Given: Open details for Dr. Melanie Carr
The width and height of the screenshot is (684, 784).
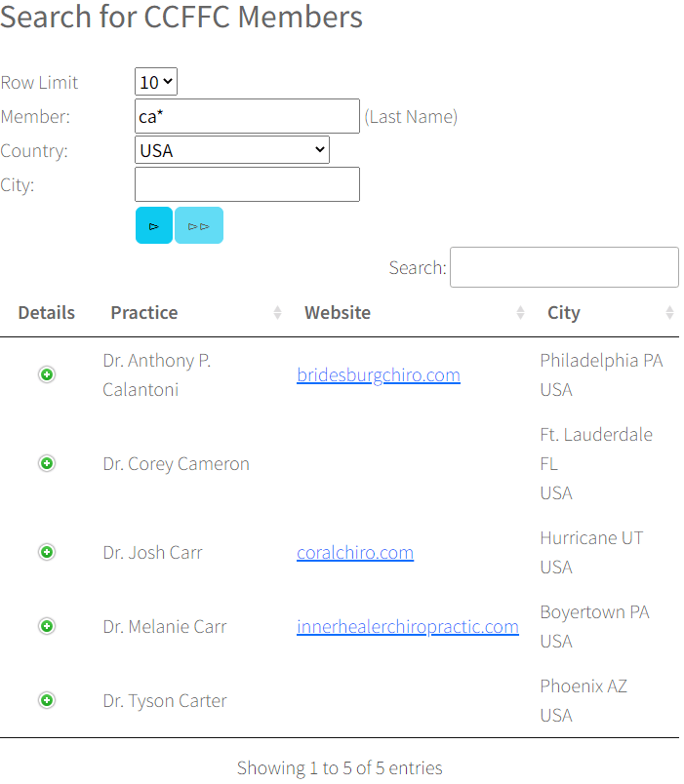Looking at the screenshot, I should click(x=47, y=626).
